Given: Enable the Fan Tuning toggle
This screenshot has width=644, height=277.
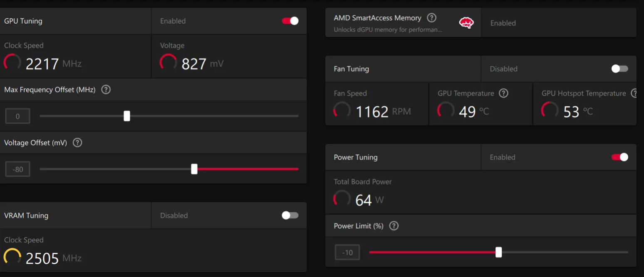Looking at the screenshot, I should 620,69.
